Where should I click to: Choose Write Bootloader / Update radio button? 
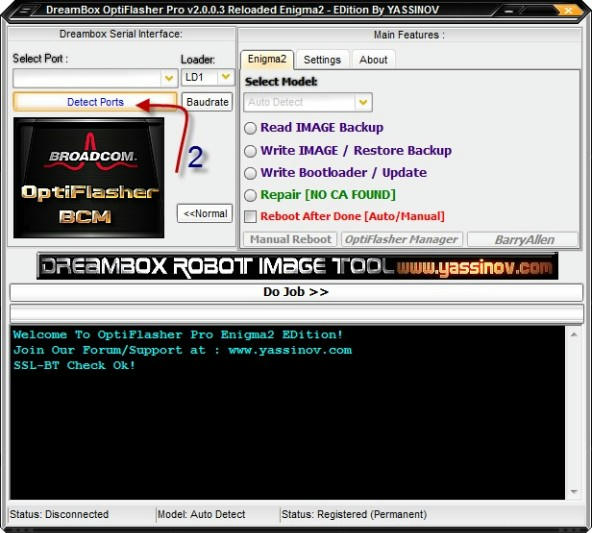pyautogui.click(x=250, y=173)
